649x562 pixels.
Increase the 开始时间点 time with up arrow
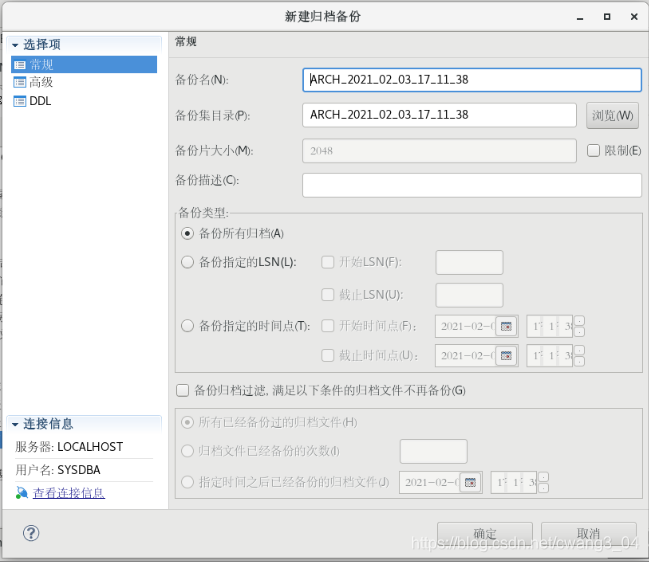579,321
